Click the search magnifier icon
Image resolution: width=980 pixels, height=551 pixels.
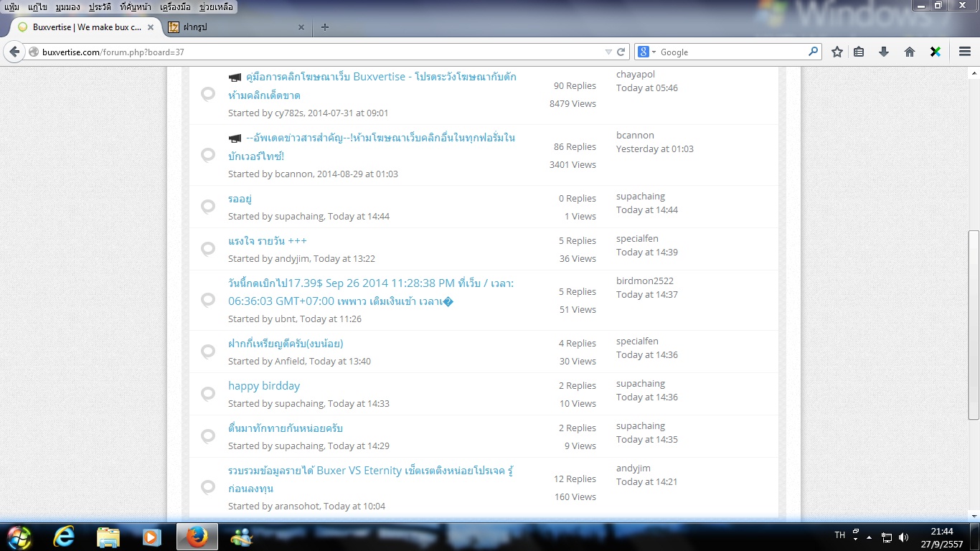coord(814,52)
